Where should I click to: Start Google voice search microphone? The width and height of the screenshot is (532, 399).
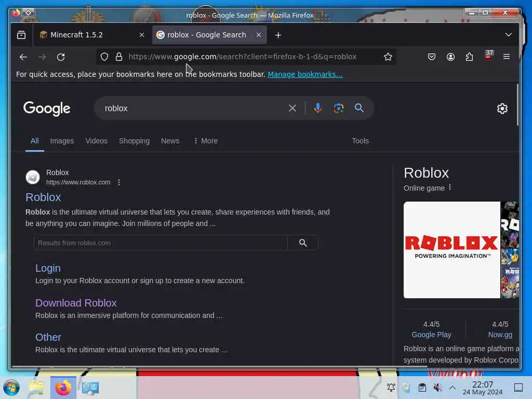(317, 108)
